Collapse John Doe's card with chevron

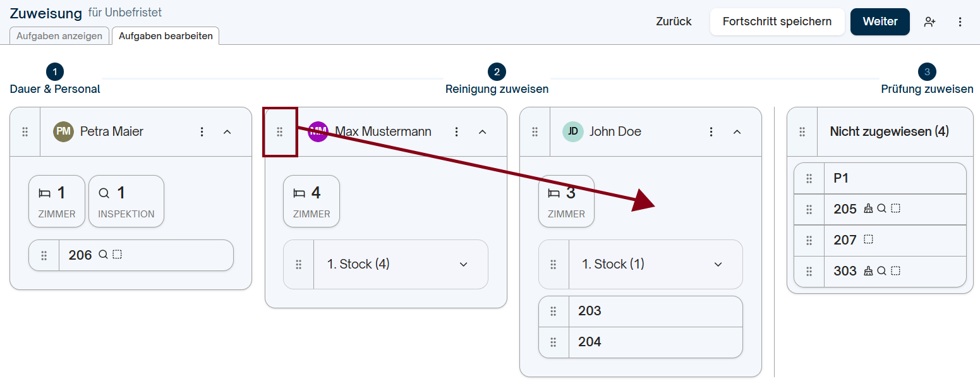737,131
